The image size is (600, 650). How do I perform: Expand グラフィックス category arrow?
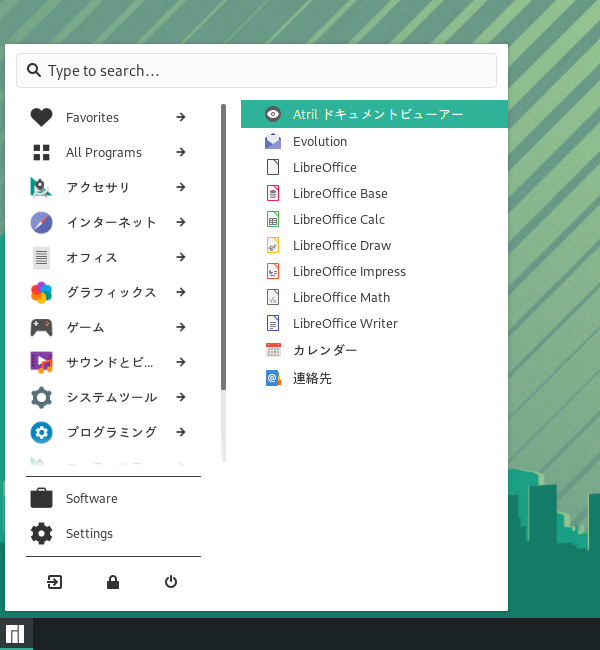point(180,292)
